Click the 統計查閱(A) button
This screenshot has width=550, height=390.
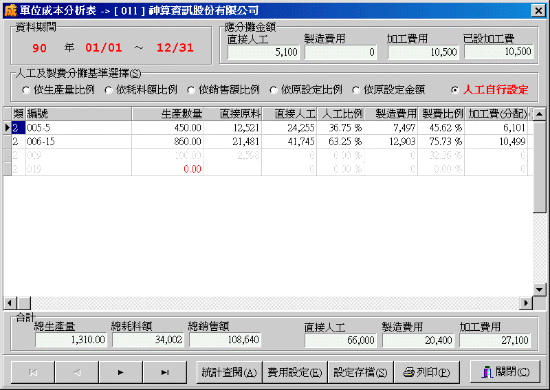pyautogui.click(x=229, y=372)
